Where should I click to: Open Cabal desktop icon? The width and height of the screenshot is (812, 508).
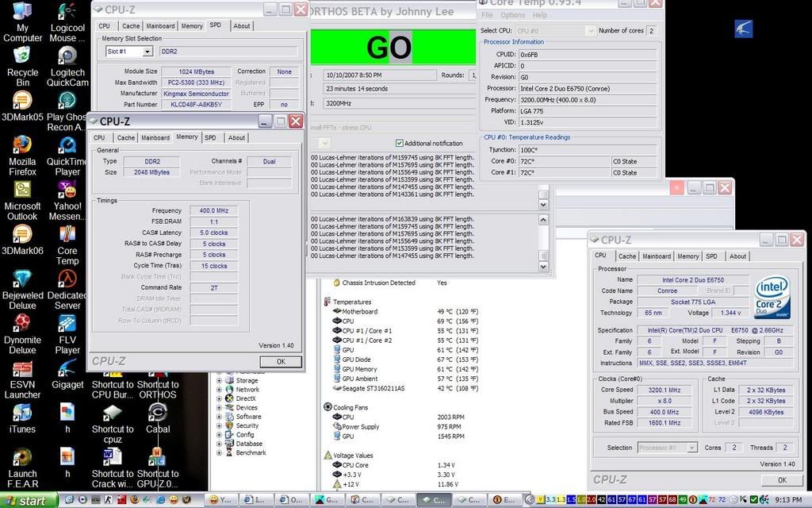[158, 419]
